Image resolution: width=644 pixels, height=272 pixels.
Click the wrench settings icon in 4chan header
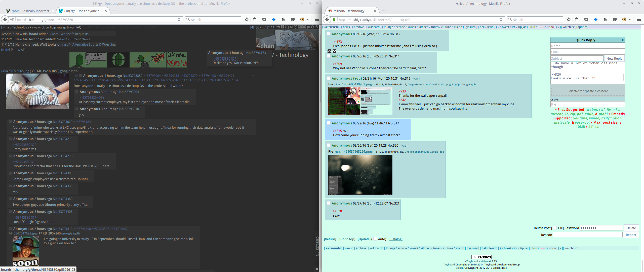(x=317, y=27)
